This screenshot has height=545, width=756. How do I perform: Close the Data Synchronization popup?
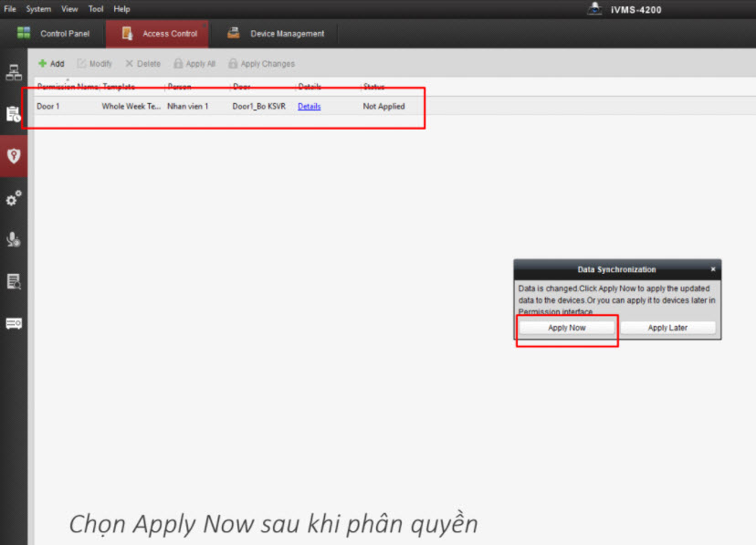click(x=713, y=269)
